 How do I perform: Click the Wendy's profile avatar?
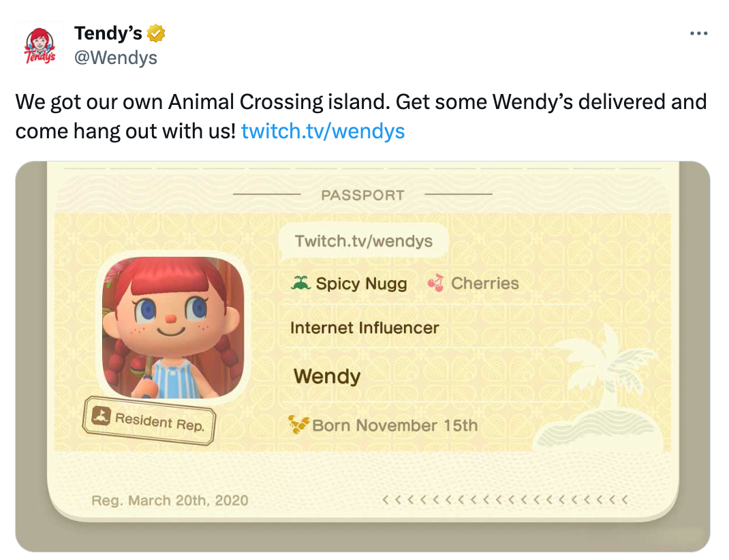pos(39,45)
